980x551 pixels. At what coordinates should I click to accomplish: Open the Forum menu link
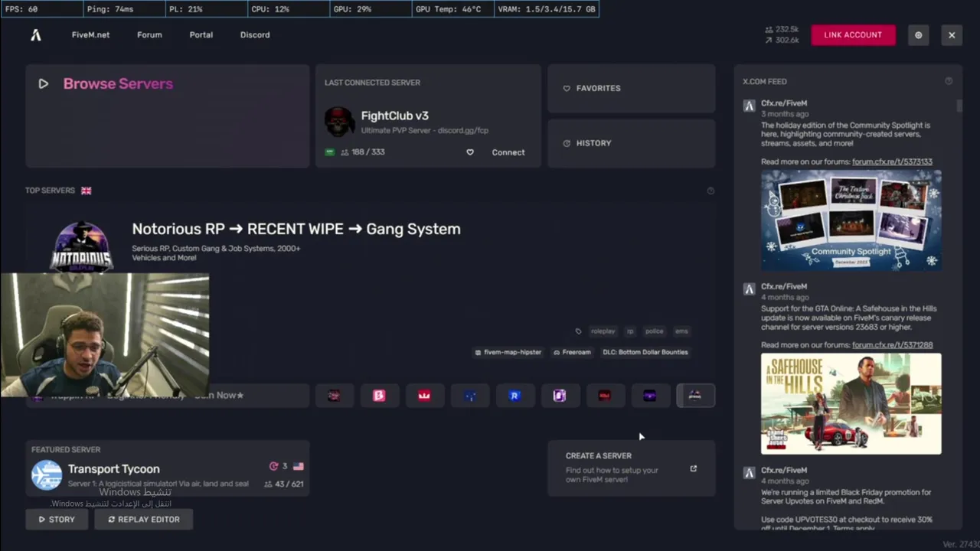[149, 35]
